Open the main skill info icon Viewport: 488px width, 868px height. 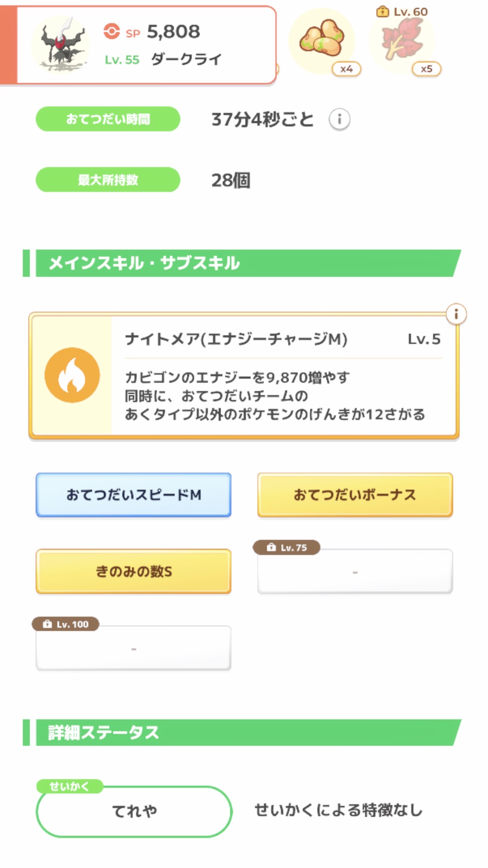pyautogui.click(x=456, y=314)
